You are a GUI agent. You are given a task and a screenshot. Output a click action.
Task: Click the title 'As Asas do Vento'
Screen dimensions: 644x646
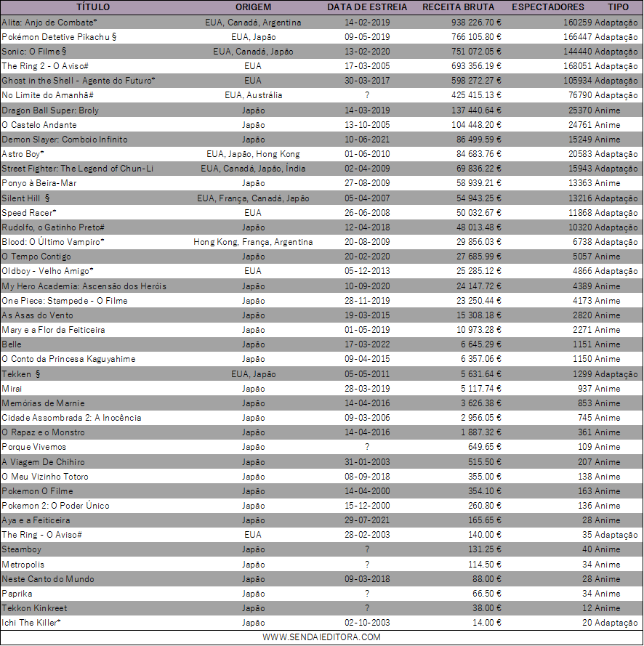coord(38,315)
